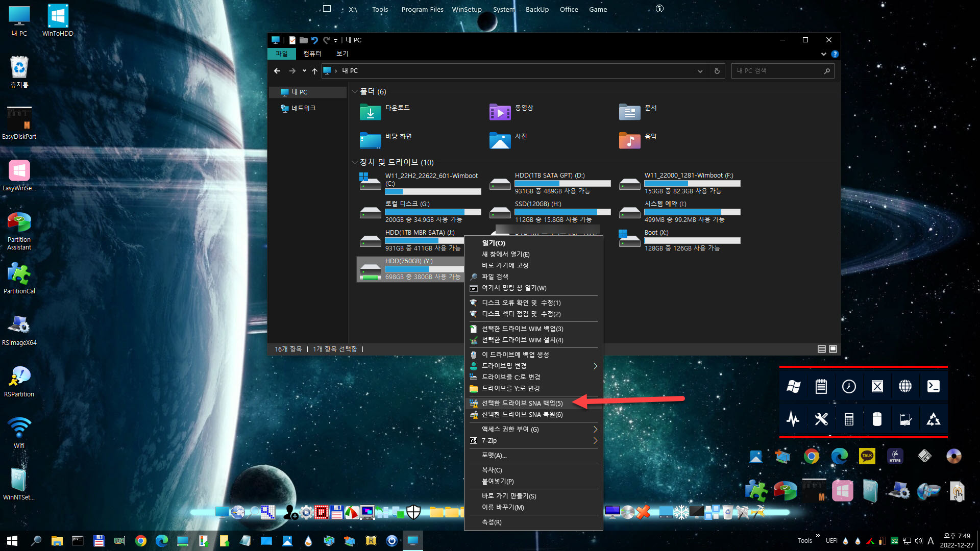Collapse the 장치 및 드라이브 (10) section
The image size is (980, 551).
pyautogui.click(x=355, y=162)
